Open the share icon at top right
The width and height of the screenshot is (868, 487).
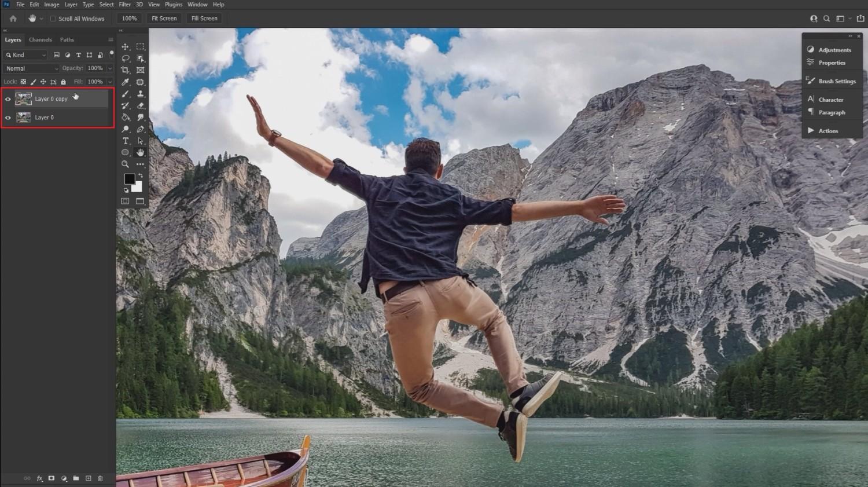(x=860, y=19)
